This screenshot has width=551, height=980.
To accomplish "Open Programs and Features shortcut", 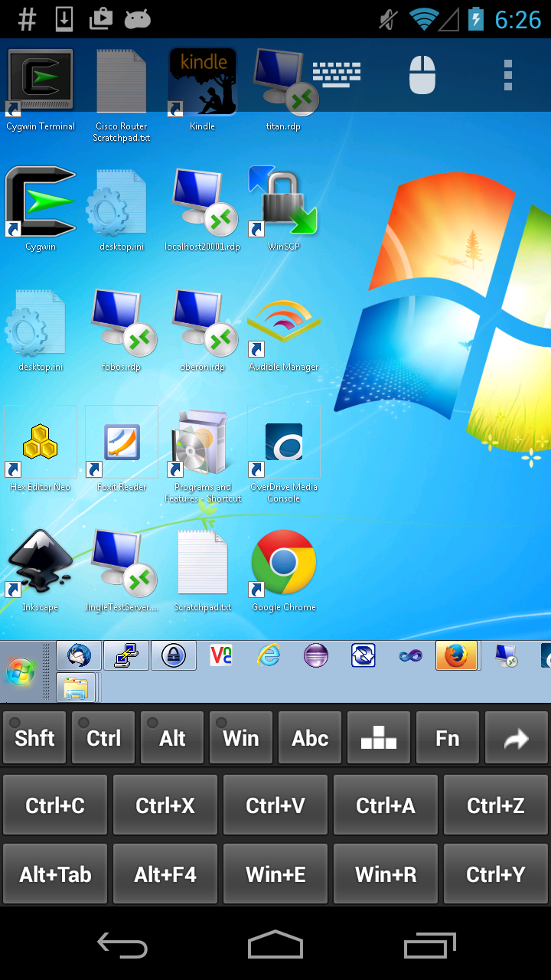I will tap(202, 455).
